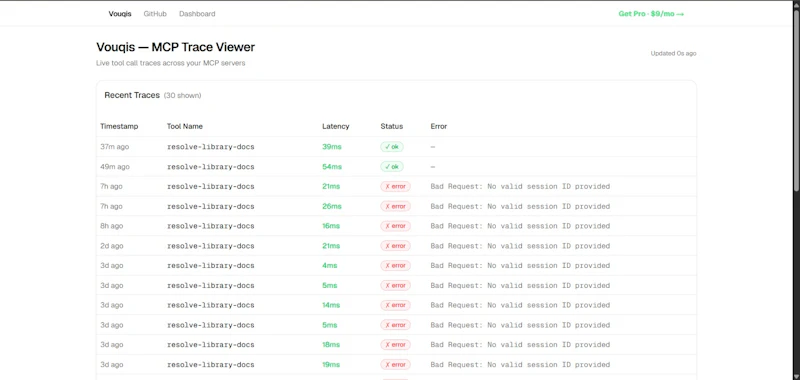Click the '(30 shown)' count label
The width and height of the screenshot is (800, 380).
[183, 95]
